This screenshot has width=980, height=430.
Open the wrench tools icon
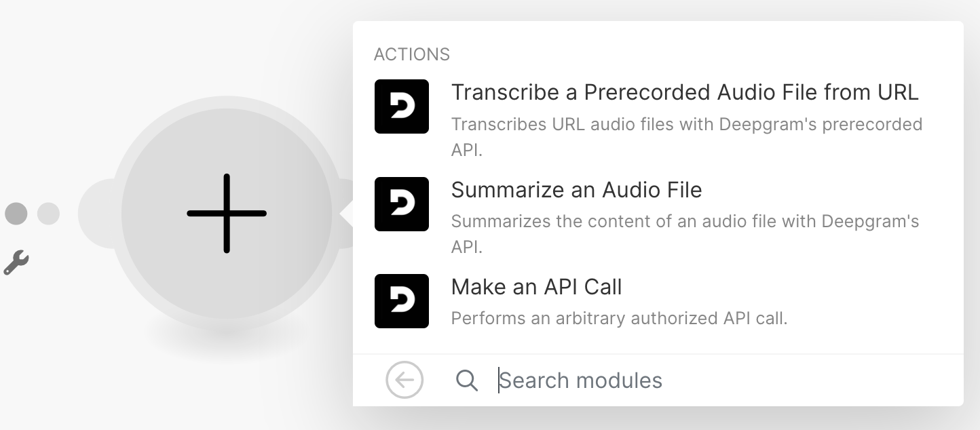tap(16, 262)
